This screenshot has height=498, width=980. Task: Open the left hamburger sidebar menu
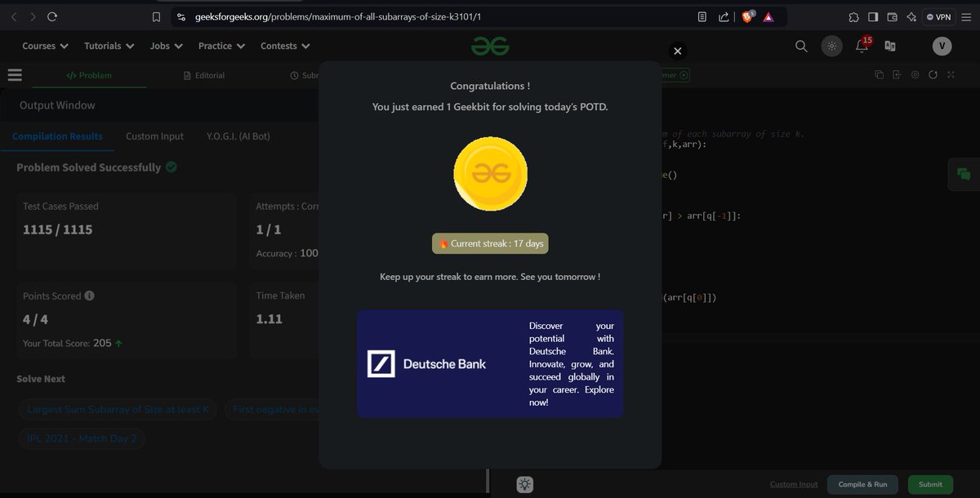click(15, 75)
